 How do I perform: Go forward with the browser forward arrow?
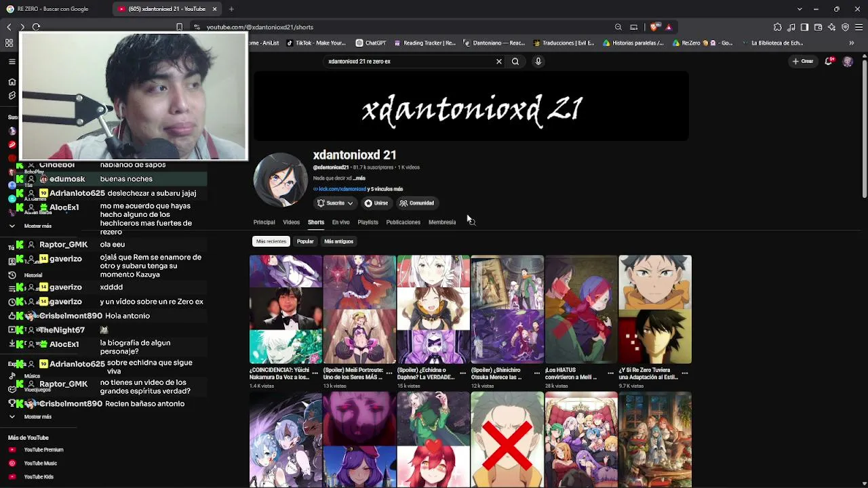point(22,27)
